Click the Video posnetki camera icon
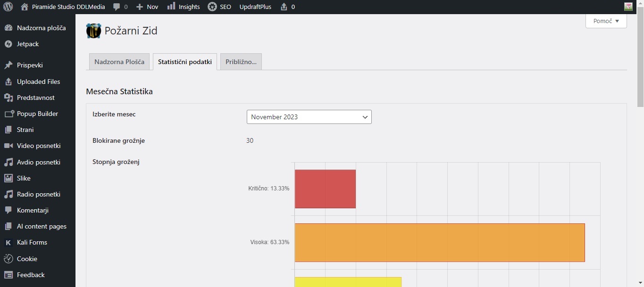Image resolution: width=644 pixels, height=287 pixels. (8, 146)
